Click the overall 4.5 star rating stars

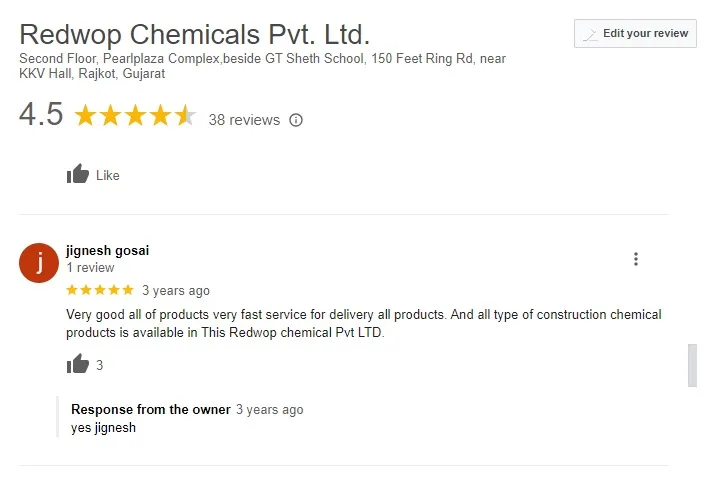pos(135,117)
